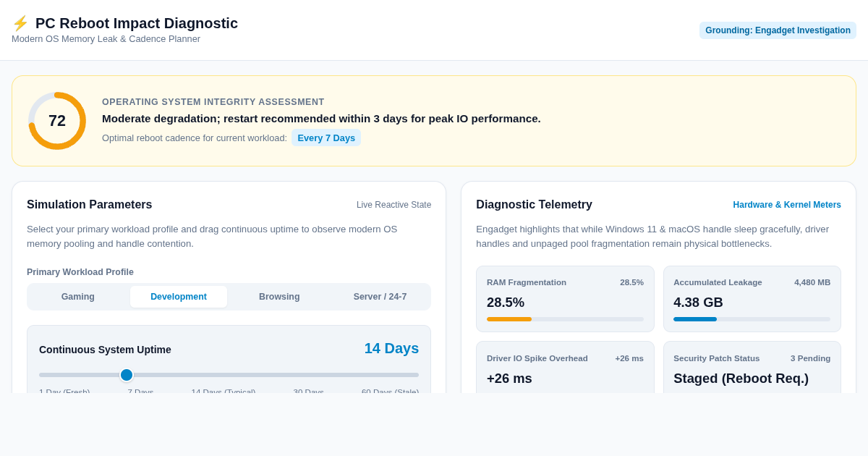The image size is (868, 456).
Task: Click the Every 7 Days cadence badge
Action: click(326, 138)
